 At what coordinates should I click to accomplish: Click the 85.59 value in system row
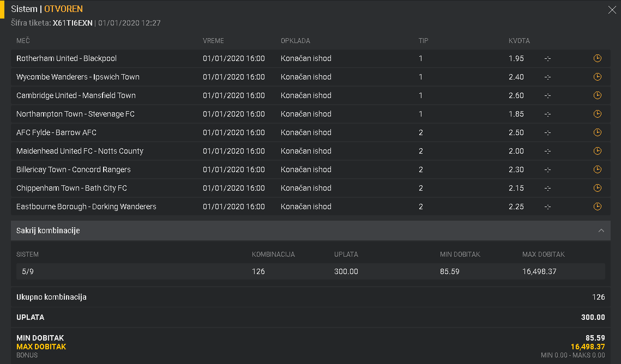449,271
